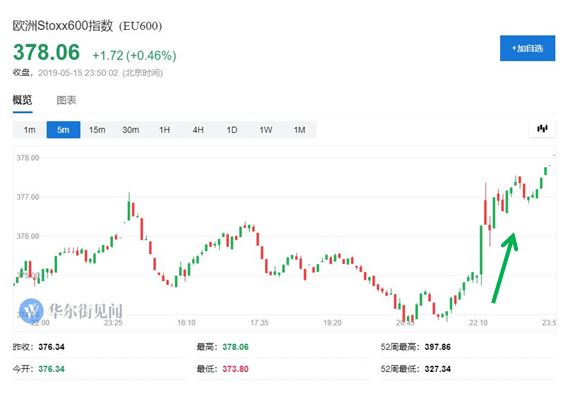
Task: Click the 最高 value 378.06
Action: coord(235,347)
